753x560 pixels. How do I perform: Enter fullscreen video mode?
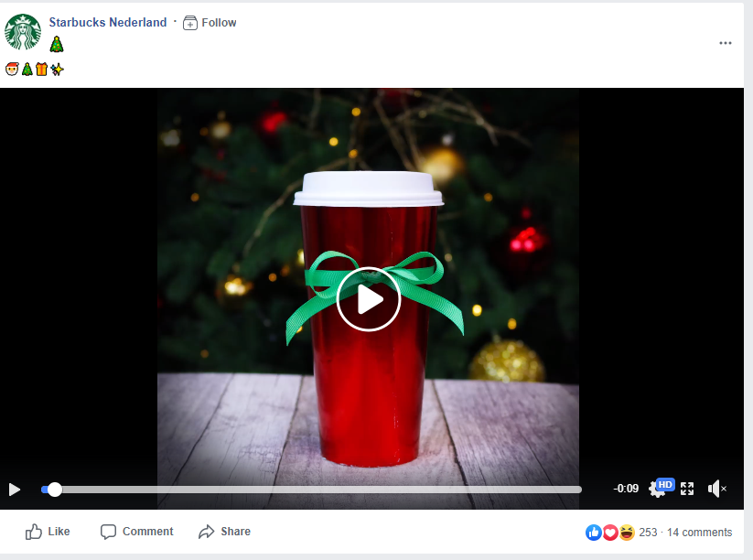[687, 489]
